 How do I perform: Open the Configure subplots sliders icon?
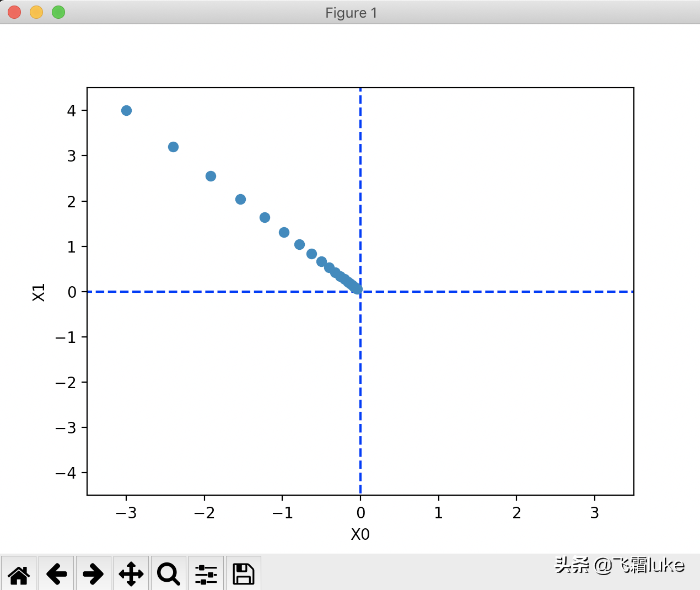(x=206, y=574)
